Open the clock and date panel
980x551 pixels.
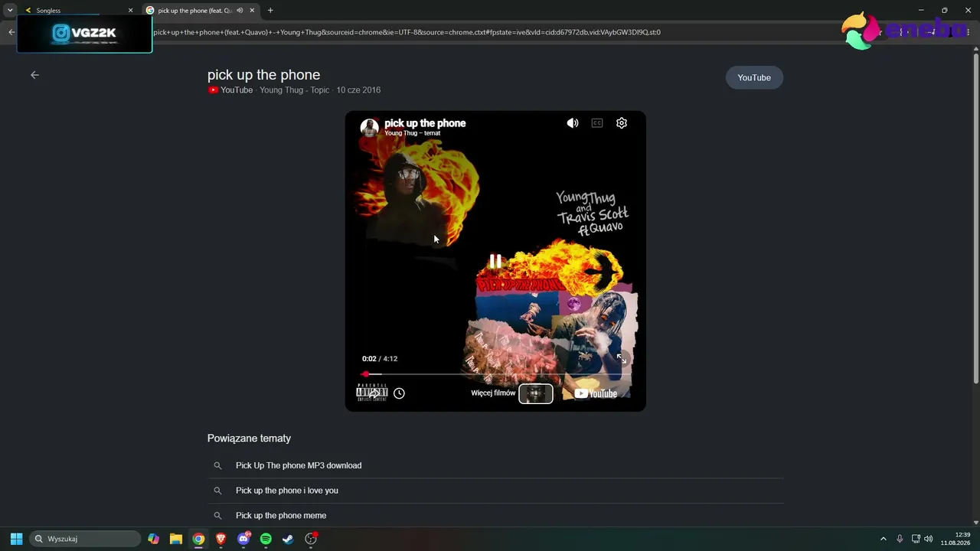[x=955, y=539]
